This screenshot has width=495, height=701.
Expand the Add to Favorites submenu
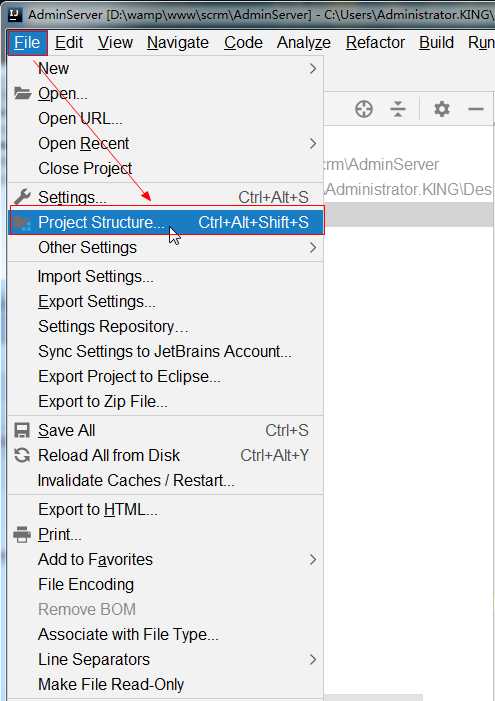click(x=313, y=559)
